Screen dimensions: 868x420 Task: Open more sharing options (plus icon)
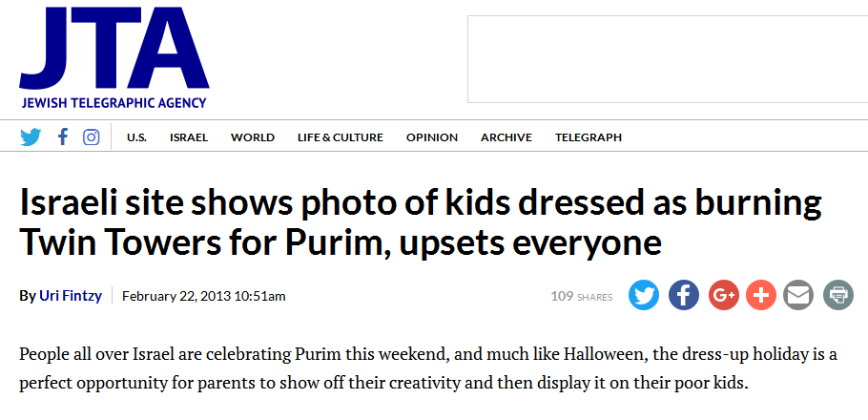tap(761, 295)
